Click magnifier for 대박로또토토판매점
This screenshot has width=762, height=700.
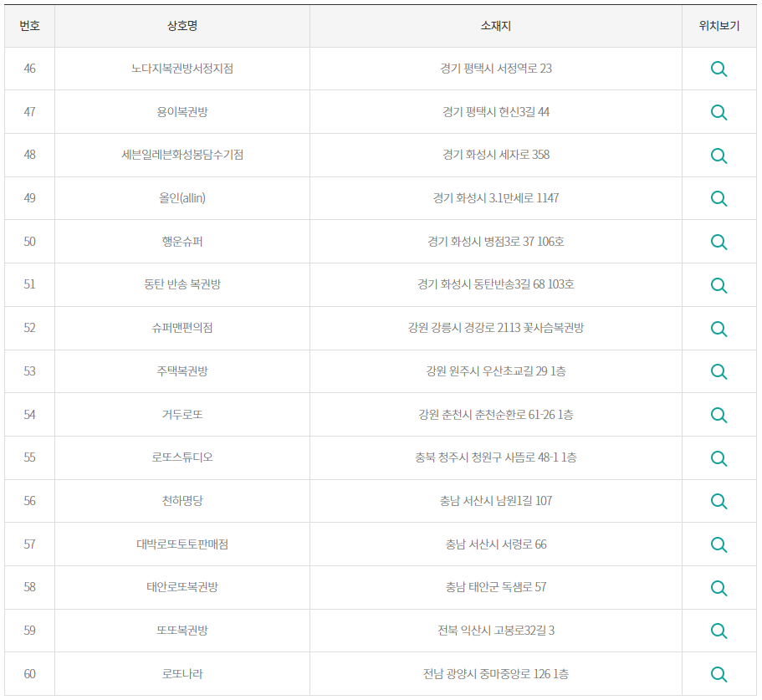click(x=719, y=544)
